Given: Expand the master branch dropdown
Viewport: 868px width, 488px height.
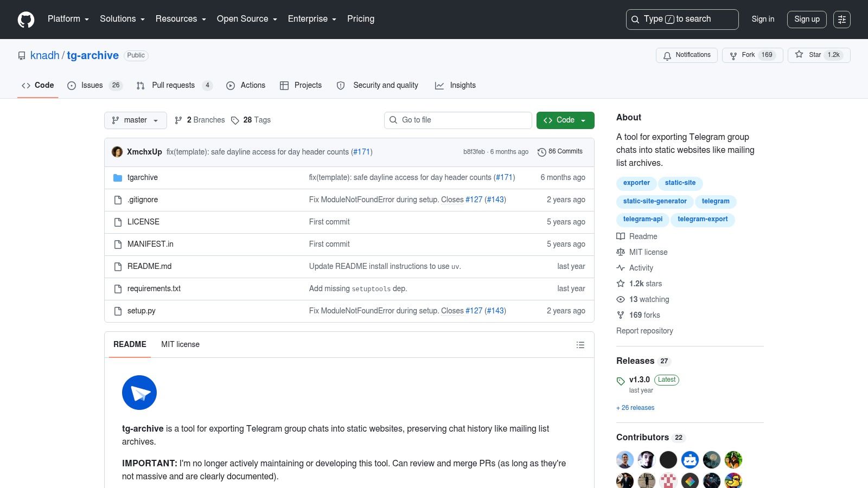Looking at the screenshot, I should (x=136, y=120).
